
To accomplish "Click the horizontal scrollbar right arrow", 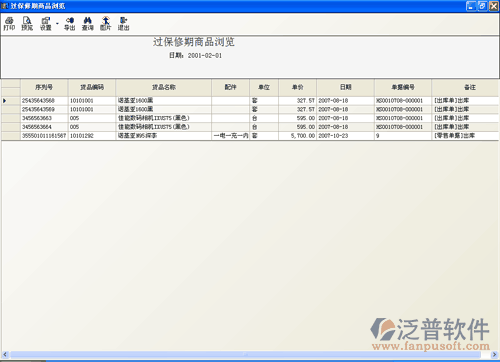I will tap(495, 355).
